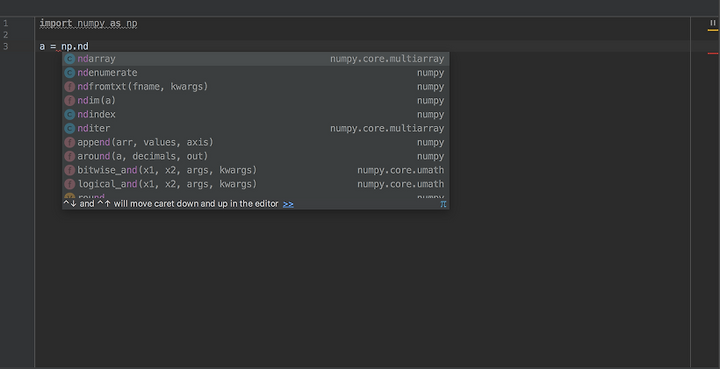
Task: Choose around(a, decimals, out) suggestion
Action: click(256, 156)
